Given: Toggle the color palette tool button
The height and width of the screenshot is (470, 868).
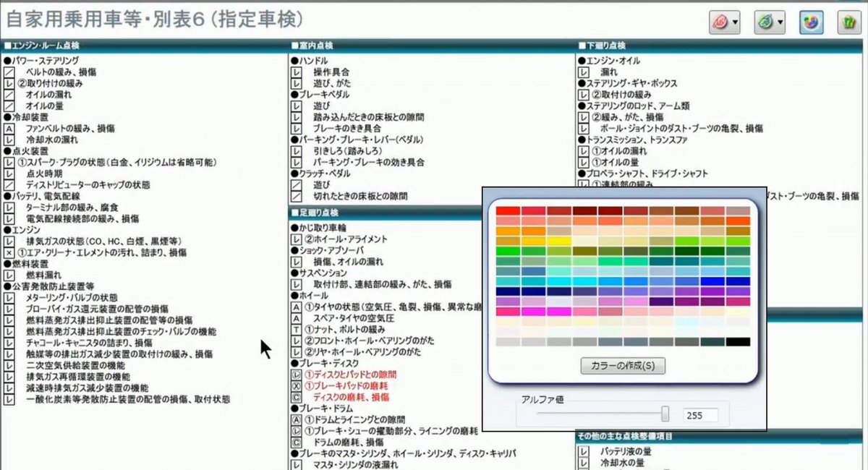Looking at the screenshot, I should coord(812,22).
